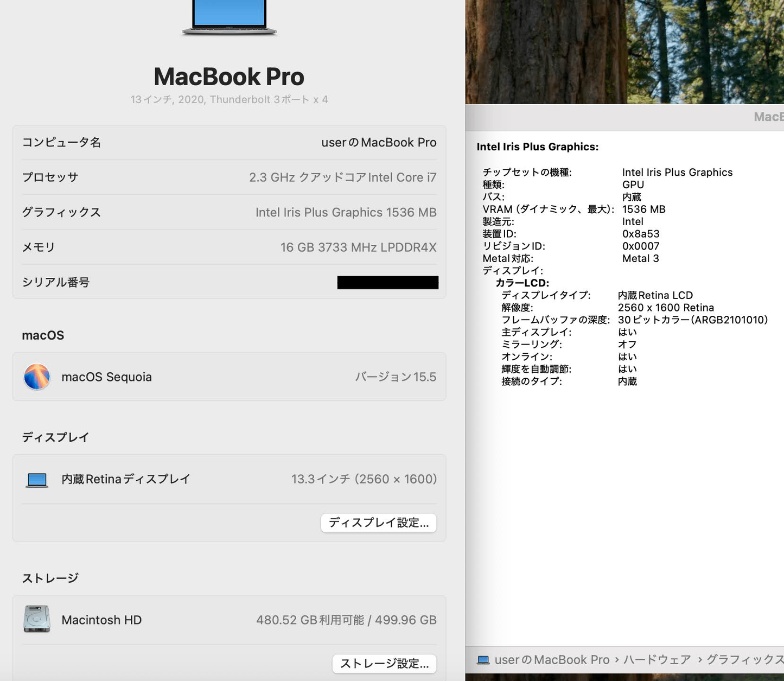Click the internal Retina display monitor icon

36,479
